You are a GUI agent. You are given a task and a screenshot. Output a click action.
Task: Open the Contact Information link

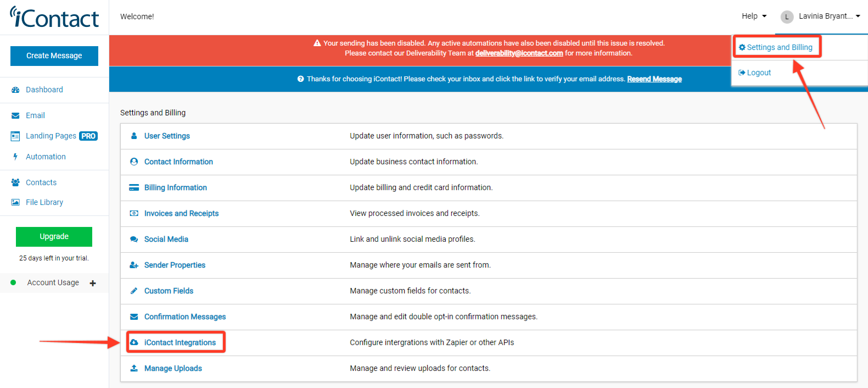[178, 162]
